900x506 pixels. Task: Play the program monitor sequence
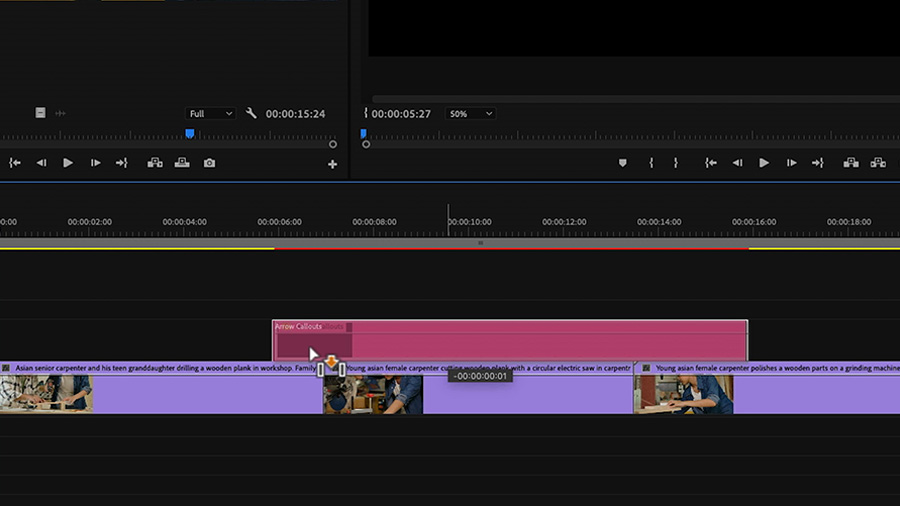(763, 163)
